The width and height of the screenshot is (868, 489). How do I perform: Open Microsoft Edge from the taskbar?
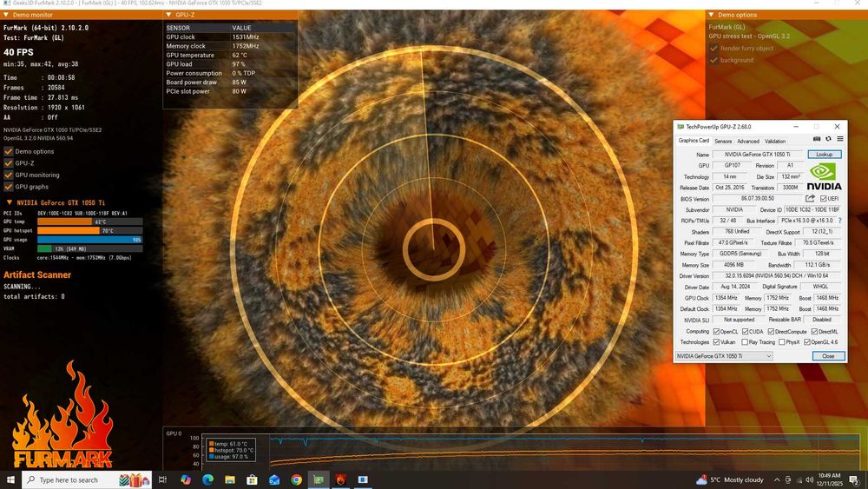207,479
